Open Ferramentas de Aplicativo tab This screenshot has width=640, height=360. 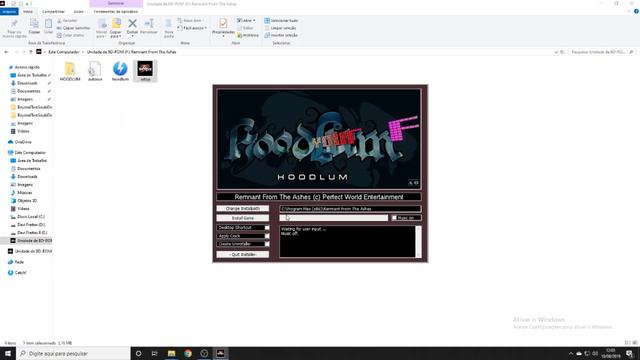tap(116, 11)
